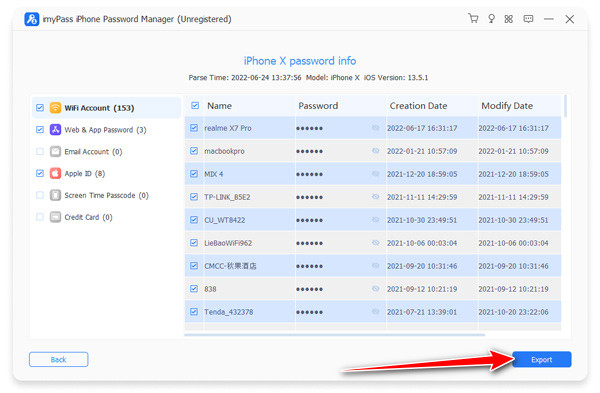600x393 pixels.
Task: Uncheck the realme X7 Pro row checkbox
Action: pyautogui.click(x=194, y=128)
